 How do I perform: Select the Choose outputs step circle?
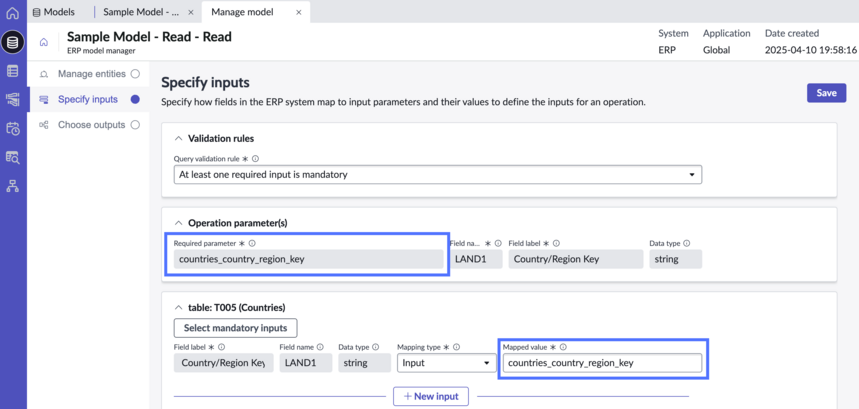coord(135,125)
